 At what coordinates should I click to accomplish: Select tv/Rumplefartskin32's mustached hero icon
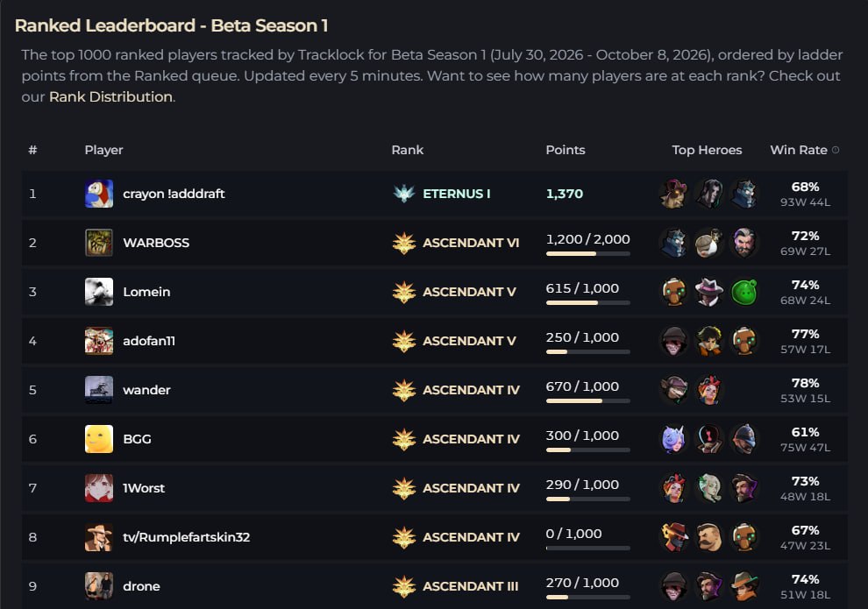tap(708, 537)
